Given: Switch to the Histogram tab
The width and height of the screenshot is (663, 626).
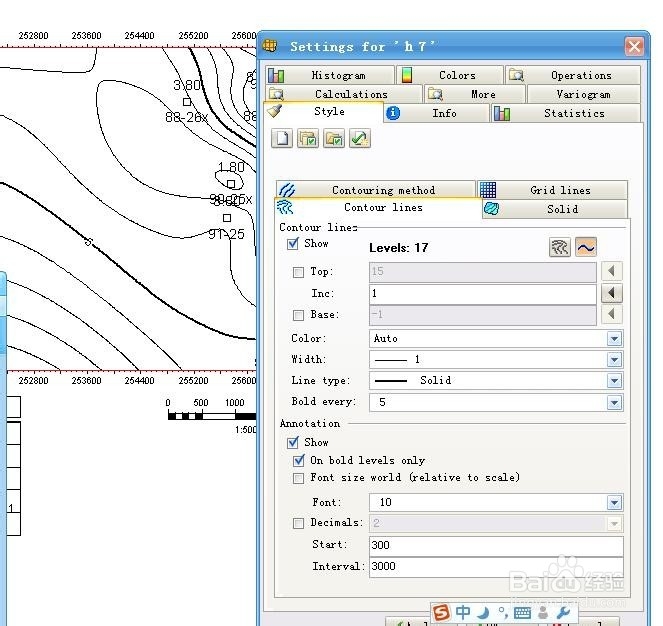Looking at the screenshot, I should coord(330,75).
